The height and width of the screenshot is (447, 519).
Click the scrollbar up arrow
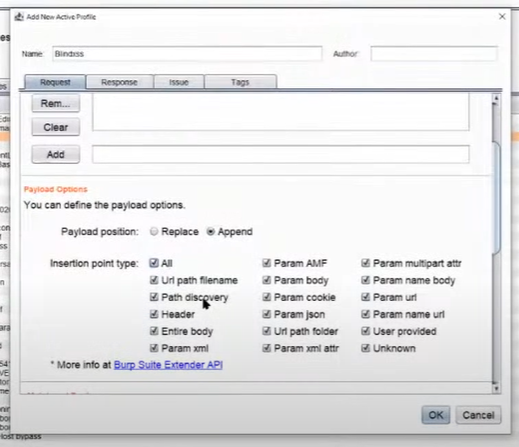tap(496, 99)
